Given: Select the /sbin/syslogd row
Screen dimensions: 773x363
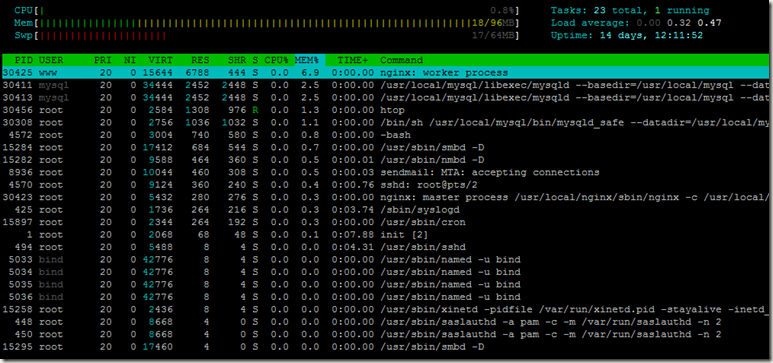Looking at the screenshot, I should coord(386,210).
